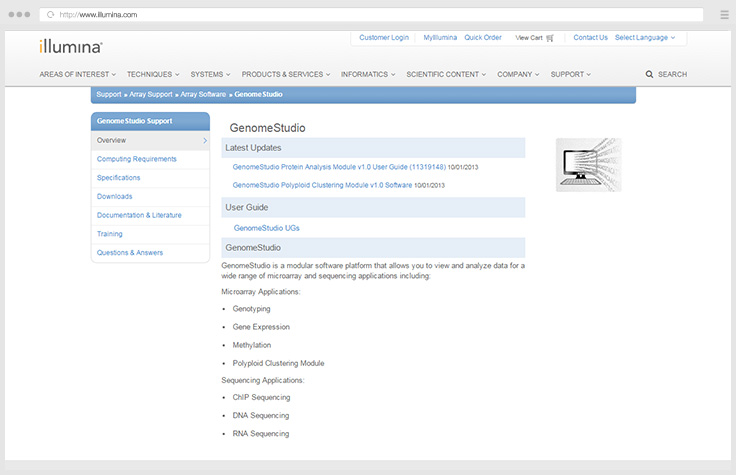Go to Computing Requirements in sidebar
The image size is (736, 475).
pos(136,159)
